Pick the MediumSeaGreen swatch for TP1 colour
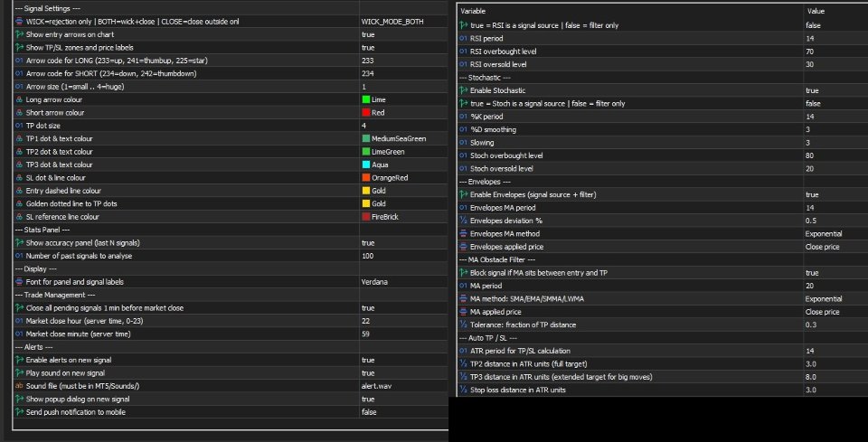 [366, 139]
